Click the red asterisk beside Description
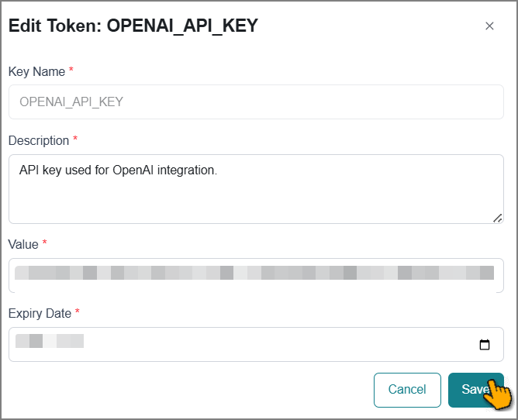The width and height of the screenshot is (518, 420). (75, 139)
